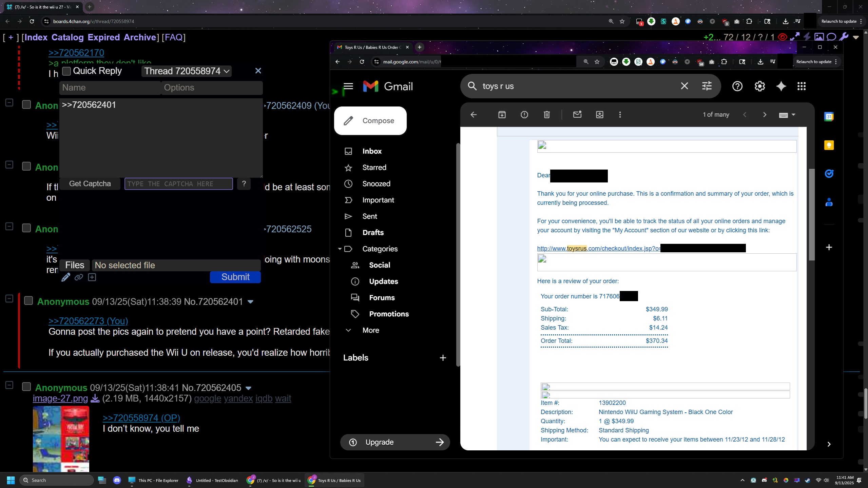Open the email toolbar More options dots
The width and height of the screenshot is (868, 488).
click(x=620, y=115)
